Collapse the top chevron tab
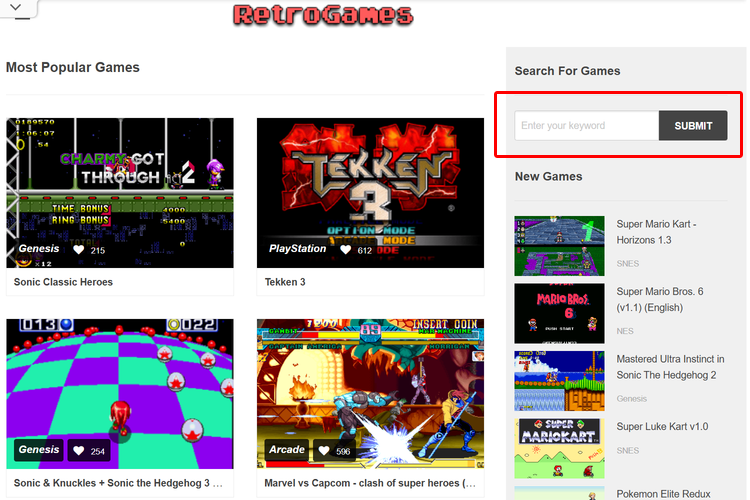Viewport: 750px width, 500px height. point(16,8)
